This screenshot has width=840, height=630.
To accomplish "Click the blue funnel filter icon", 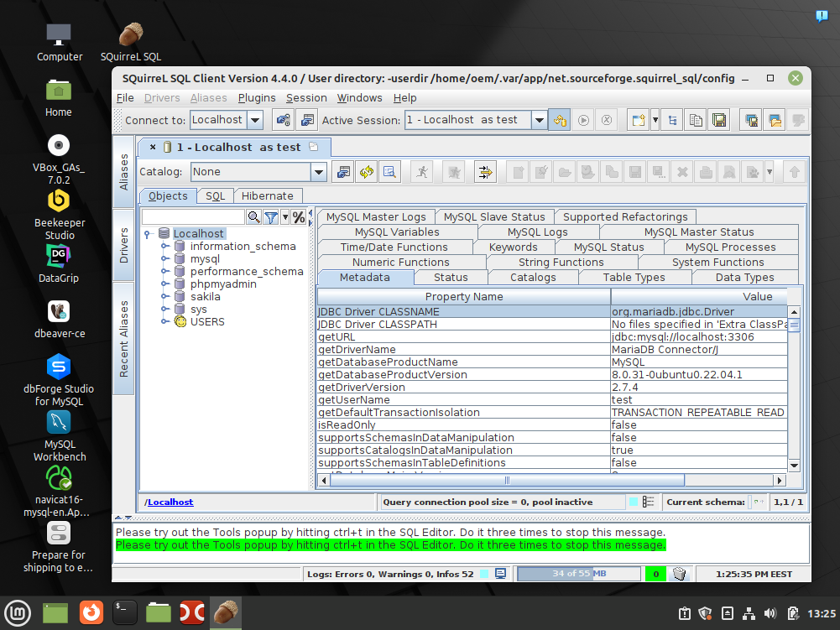I will [271, 217].
